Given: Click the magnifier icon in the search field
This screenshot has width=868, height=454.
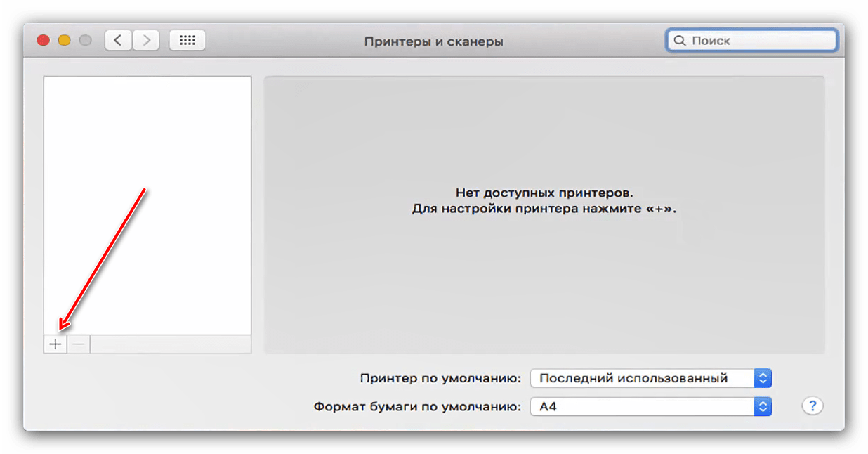Looking at the screenshot, I should [x=679, y=41].
